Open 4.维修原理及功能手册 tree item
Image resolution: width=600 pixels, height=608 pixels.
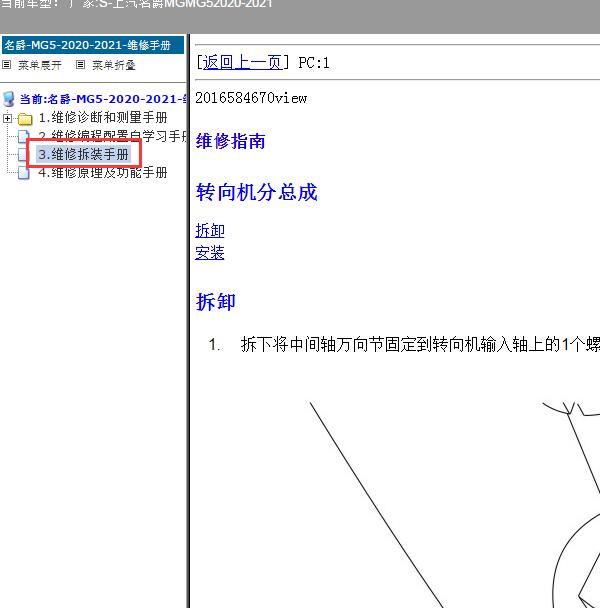point(103,173)
